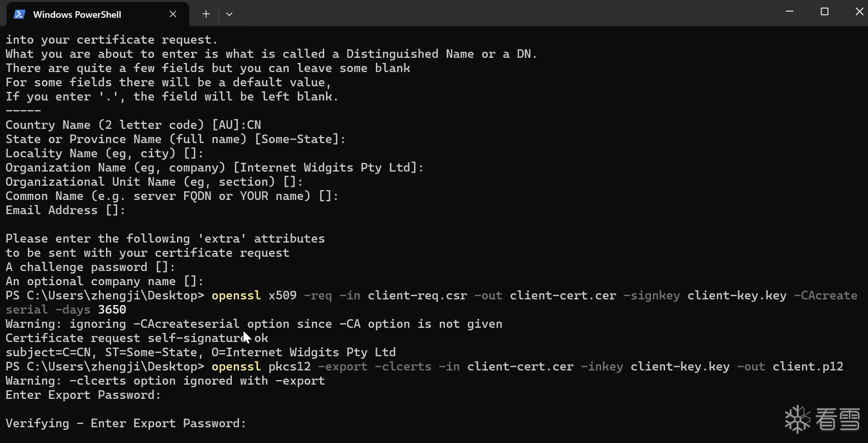The image size is (868, 443).
Task: Open a new terminal tab
Action: 206,14
